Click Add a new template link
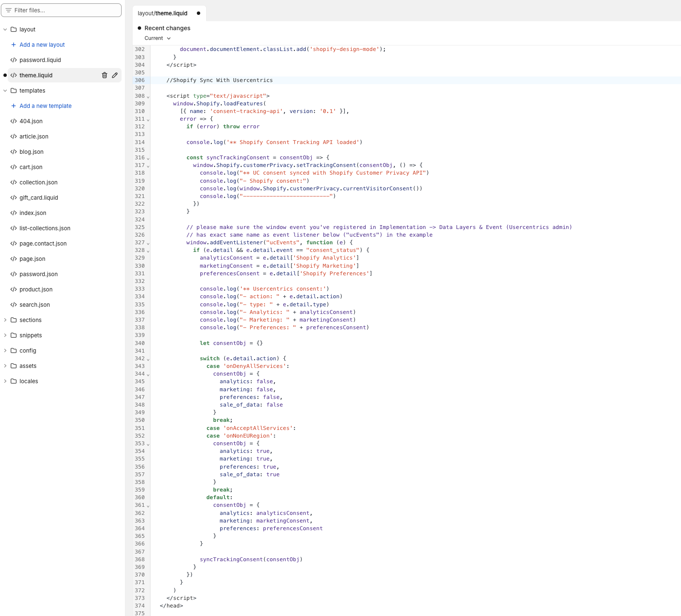Screen dimensions: 681x616 45,106
